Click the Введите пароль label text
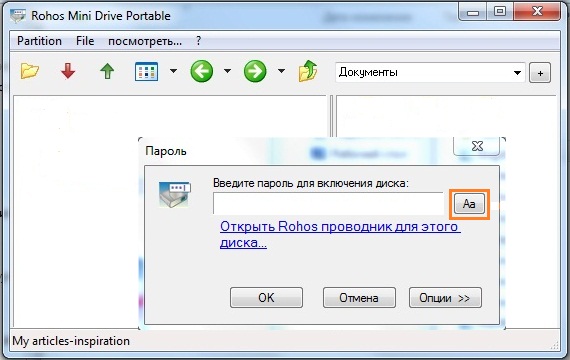 tap(311, 183)
